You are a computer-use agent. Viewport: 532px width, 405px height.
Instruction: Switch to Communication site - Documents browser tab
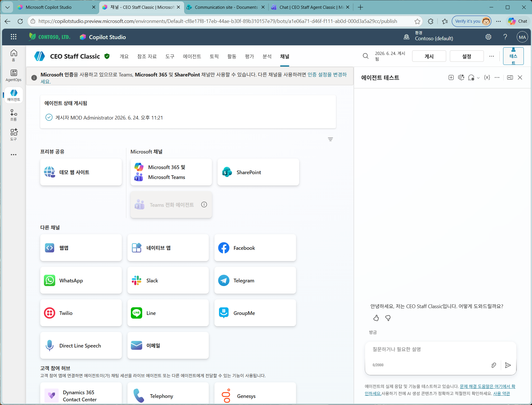[226, 7]
